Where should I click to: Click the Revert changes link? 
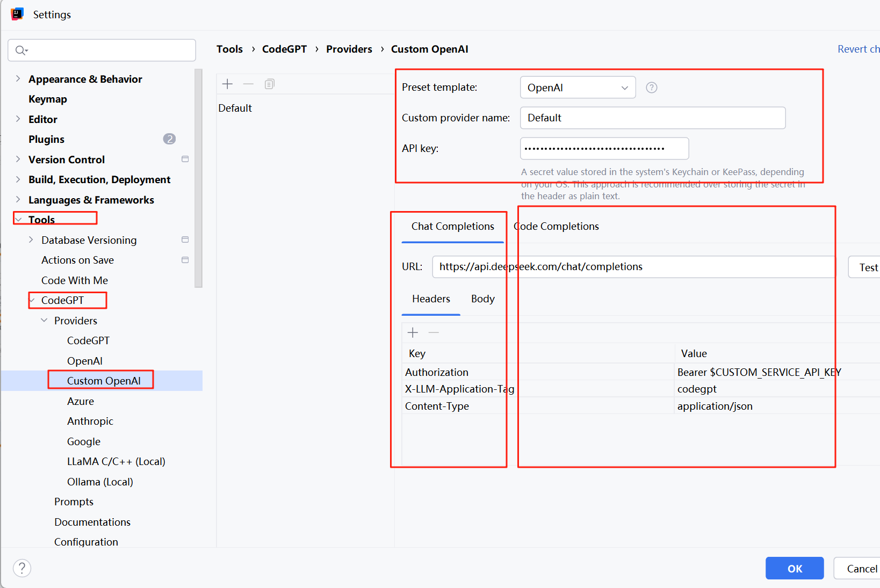click(x=859, y=49)
